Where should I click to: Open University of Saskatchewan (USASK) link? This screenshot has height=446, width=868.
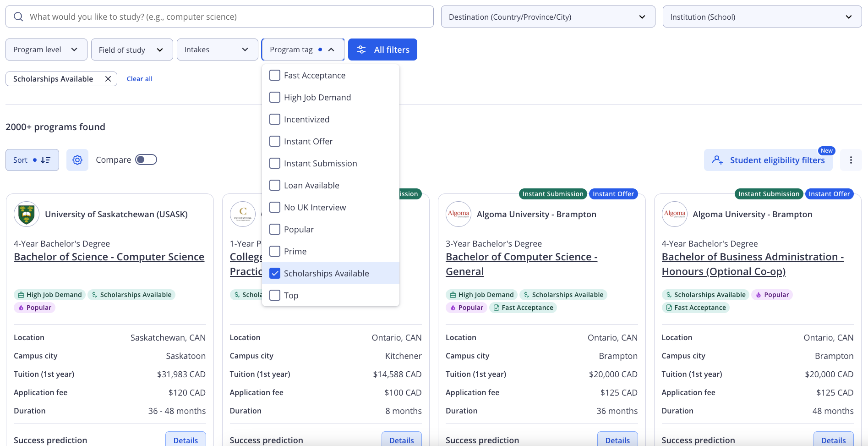(116, 214)
